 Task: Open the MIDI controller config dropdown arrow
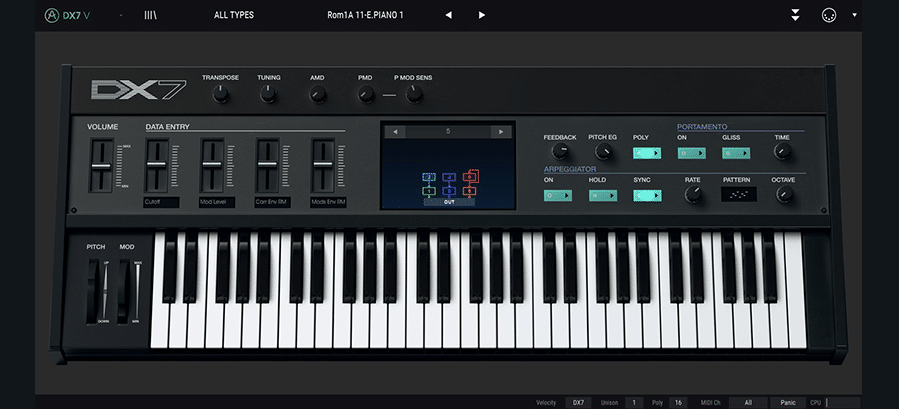point(854,15)
